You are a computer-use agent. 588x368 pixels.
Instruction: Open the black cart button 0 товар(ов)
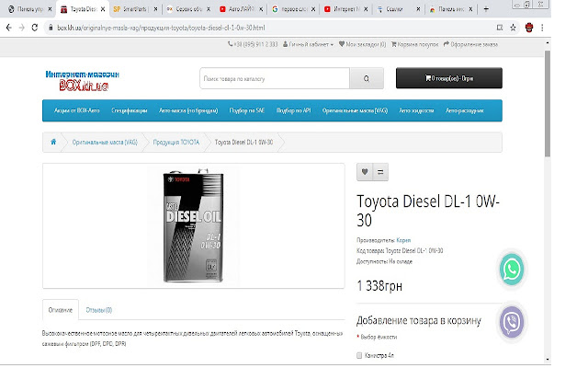point(449,78)
